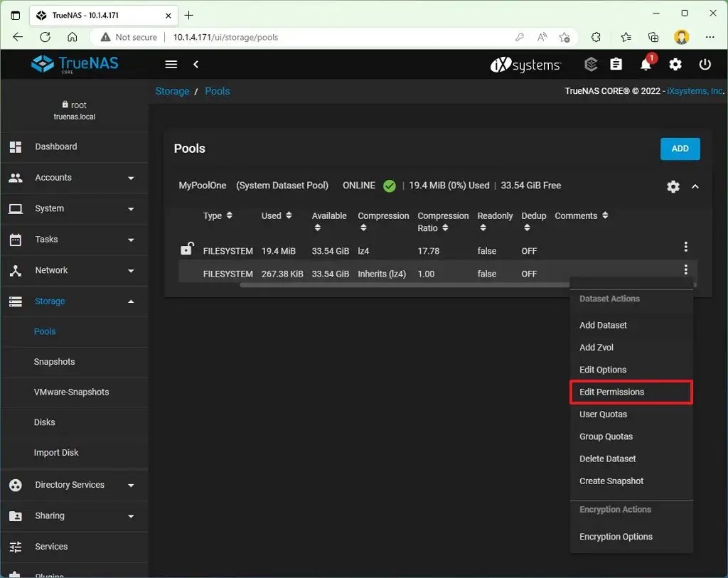Click the unlocked padlock on the FILESYSTEM row
728x578 pixels.
(187, 248)
